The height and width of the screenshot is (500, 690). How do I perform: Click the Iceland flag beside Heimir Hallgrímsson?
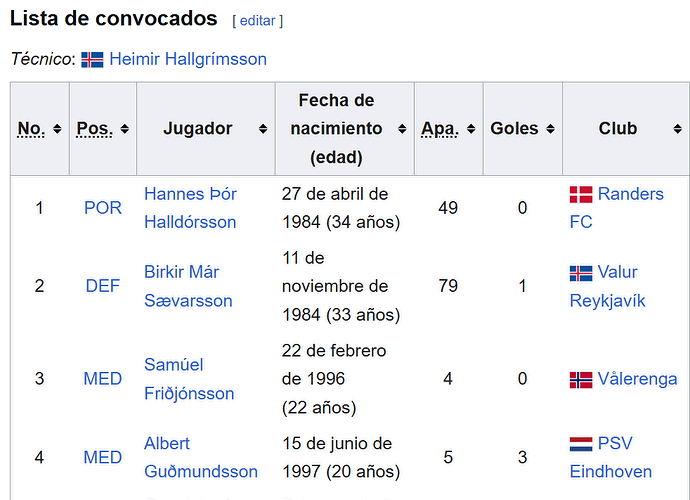(x=92, y=59)
